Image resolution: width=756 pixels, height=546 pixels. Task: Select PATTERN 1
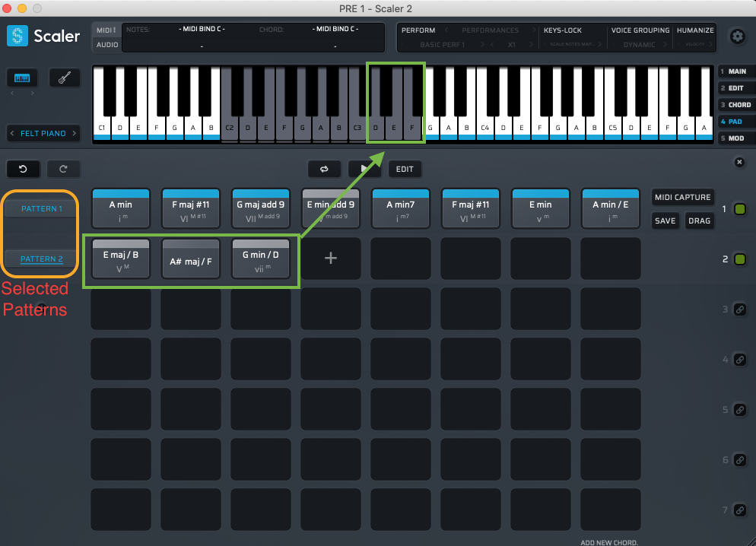point(42,208)
